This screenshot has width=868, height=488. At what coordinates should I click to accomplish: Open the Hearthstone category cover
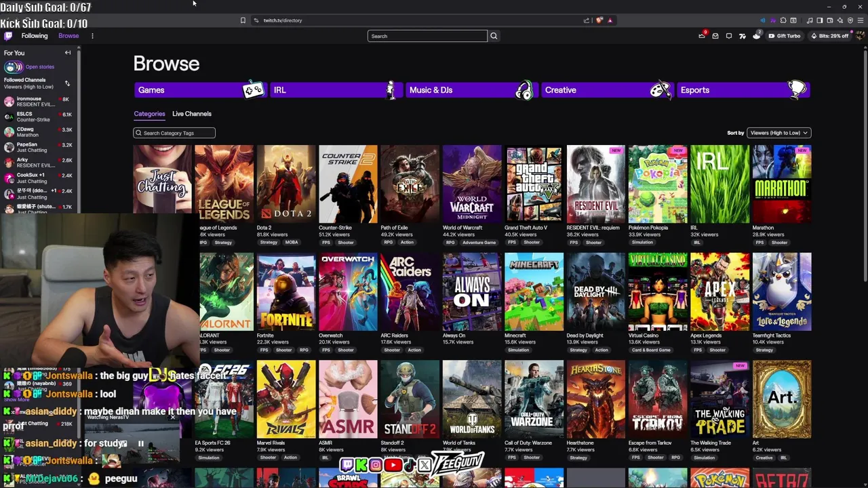pos(596,399)
